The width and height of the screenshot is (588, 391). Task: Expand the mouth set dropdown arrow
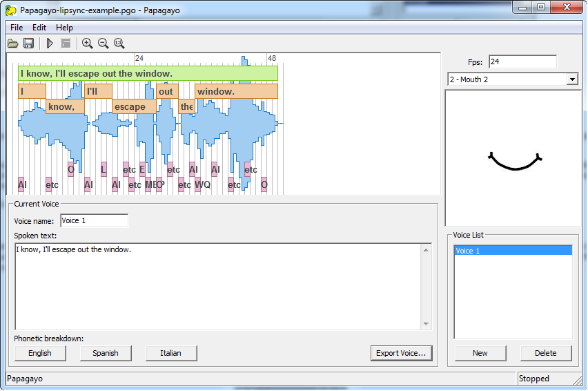572,79
